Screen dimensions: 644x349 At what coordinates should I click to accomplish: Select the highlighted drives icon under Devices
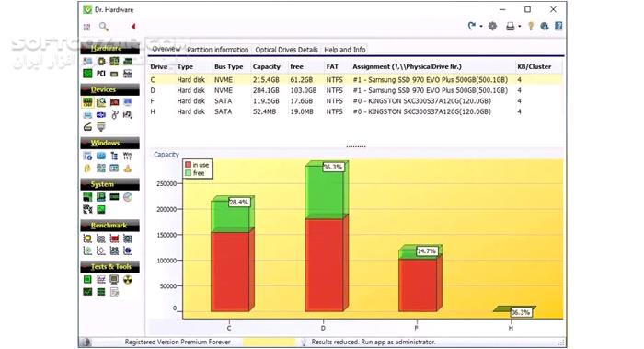pos(87,102)
